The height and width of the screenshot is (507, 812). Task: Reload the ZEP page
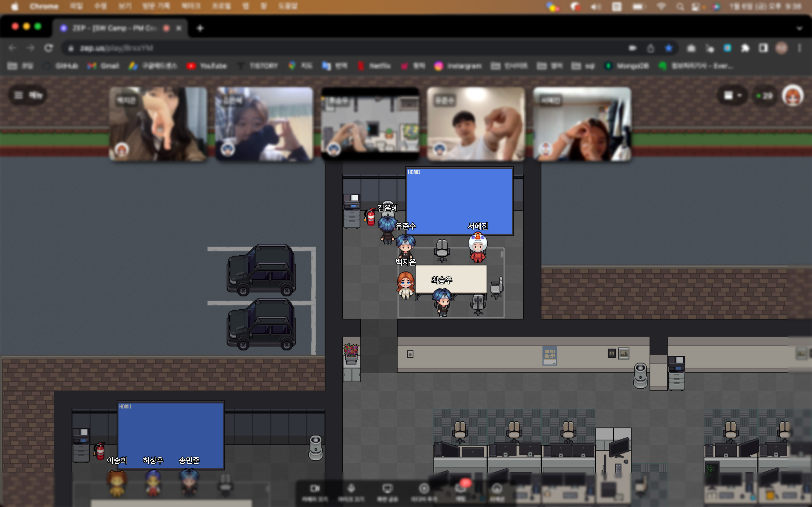49,48
